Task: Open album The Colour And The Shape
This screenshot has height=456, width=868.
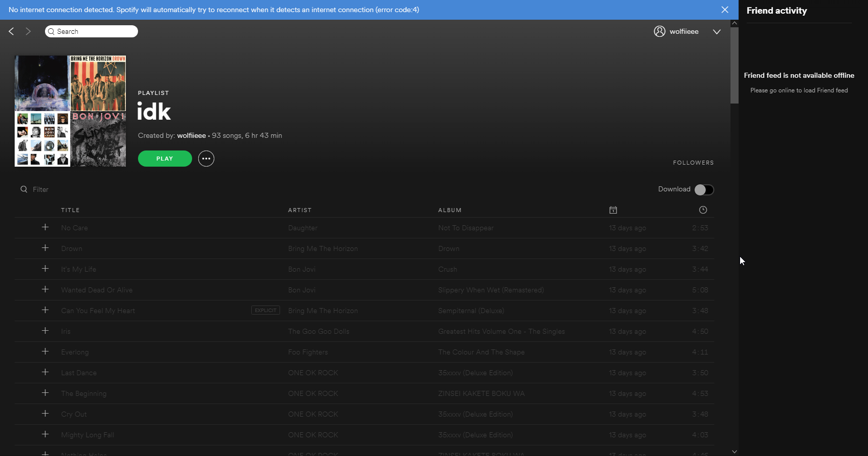Action: click(481, 352)
